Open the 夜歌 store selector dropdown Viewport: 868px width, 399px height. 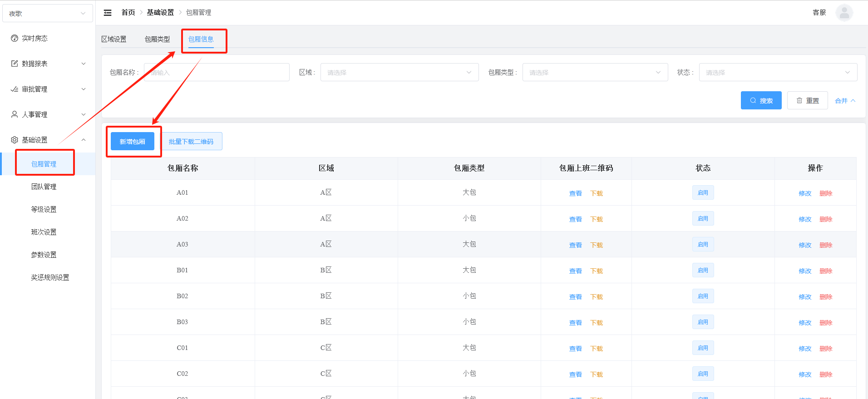point(48,13)
